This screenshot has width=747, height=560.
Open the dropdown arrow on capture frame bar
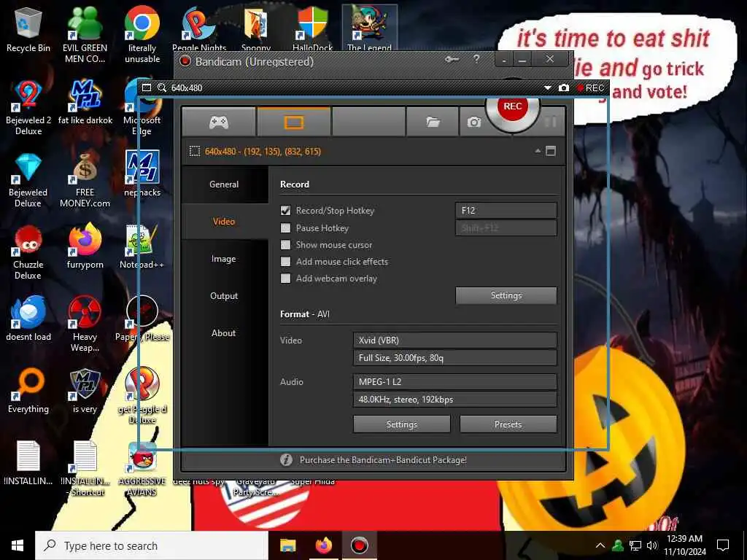pyautogui.click(x=547, y=88)
